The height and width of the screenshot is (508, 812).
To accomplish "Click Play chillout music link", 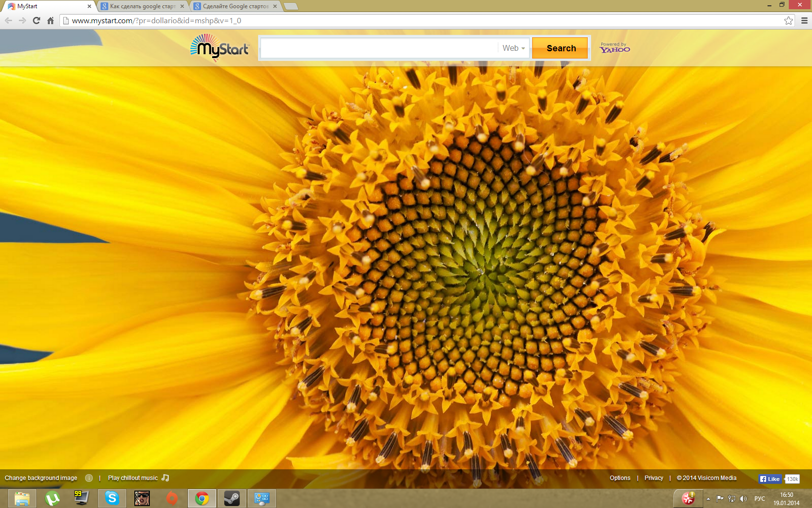I will click(133, 478).
